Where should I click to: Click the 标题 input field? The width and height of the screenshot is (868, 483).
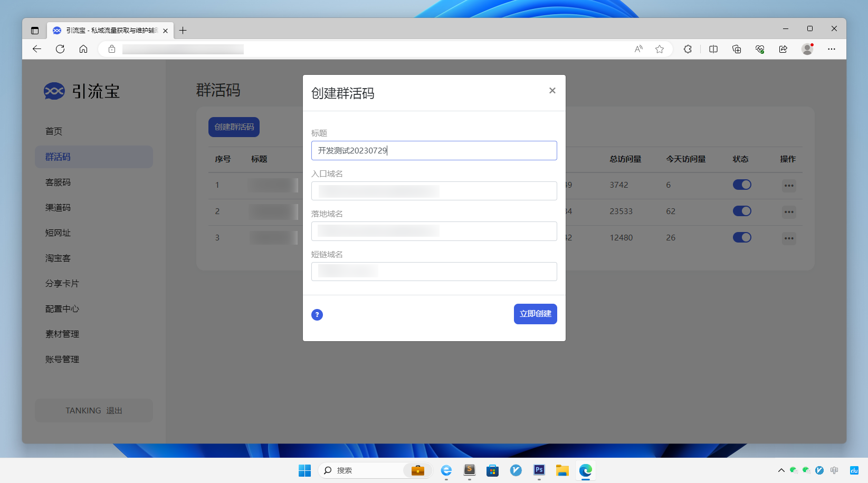pyautogui.click(x=434, y=151)
